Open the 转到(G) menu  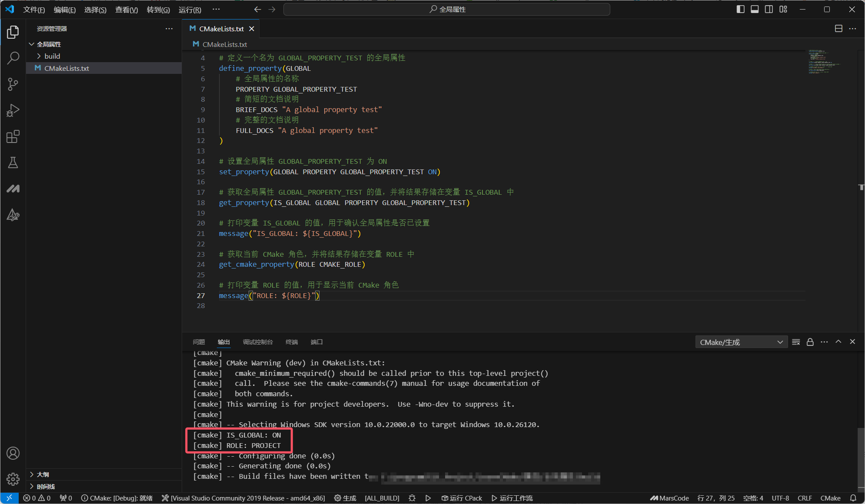tap(158, 10)
